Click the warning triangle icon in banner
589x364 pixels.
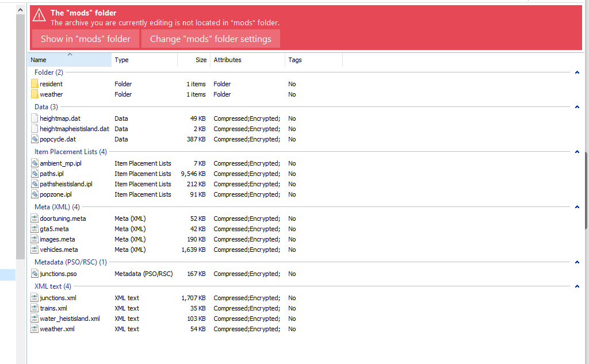pyautogui.click(x=39, y=16)
